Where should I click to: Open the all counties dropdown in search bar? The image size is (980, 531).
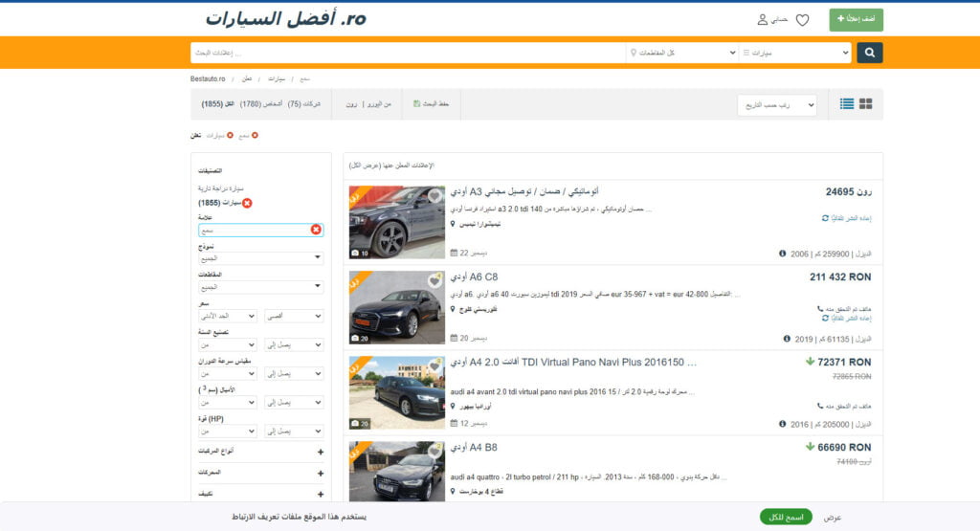click(681, 53)
